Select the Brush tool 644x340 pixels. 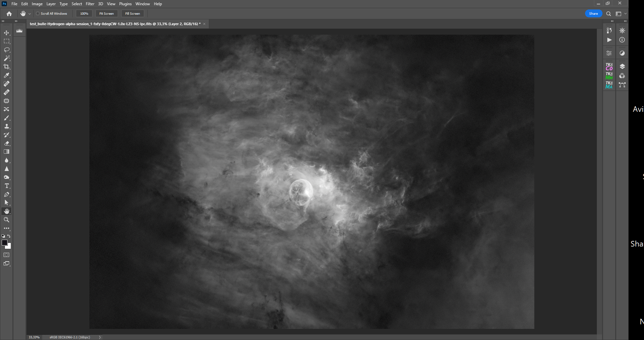[x=7, y=118]
